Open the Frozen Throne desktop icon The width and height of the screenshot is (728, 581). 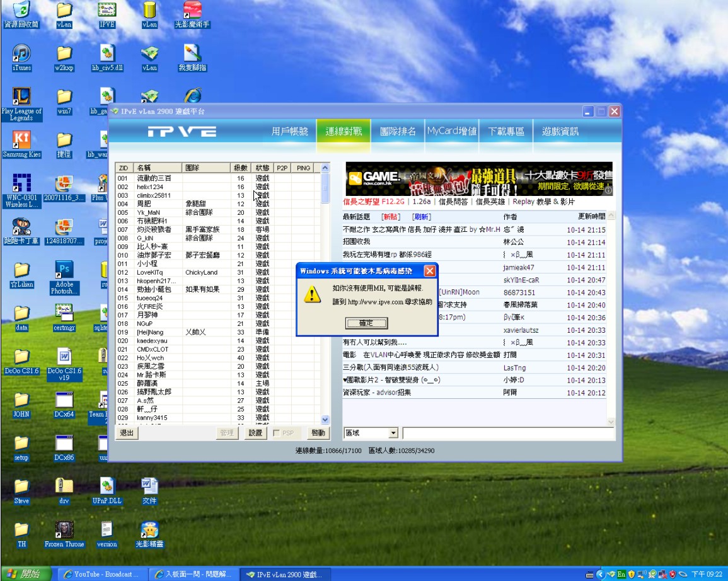[64, 530]
